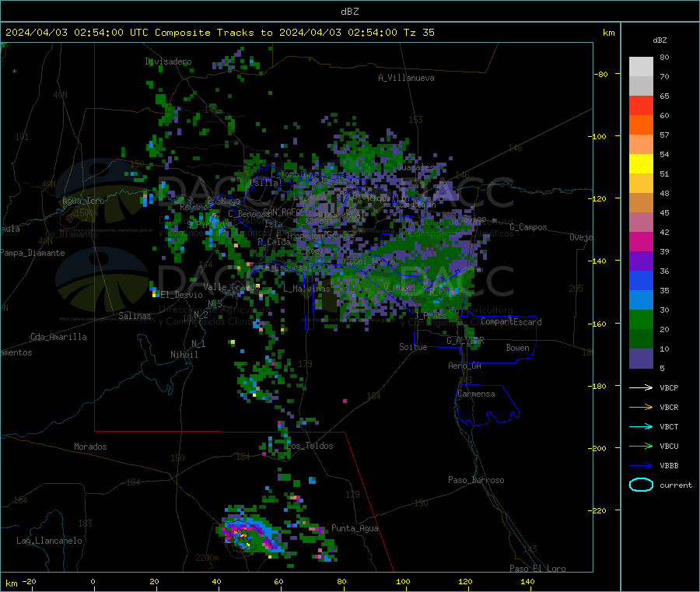This screenshot has height=592, width=700.
Task: Click the A_Villanueva map label
Action: [x=406, y=78]
